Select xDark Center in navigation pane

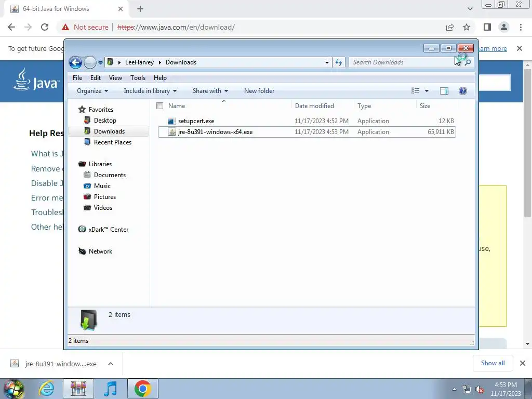(109, 229)
